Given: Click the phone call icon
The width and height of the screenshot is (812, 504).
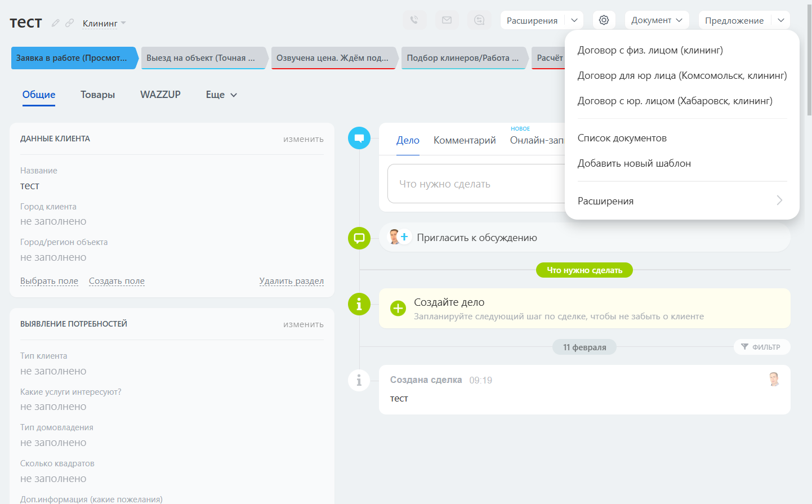Looking at the screenshot, I should [414, 20].
